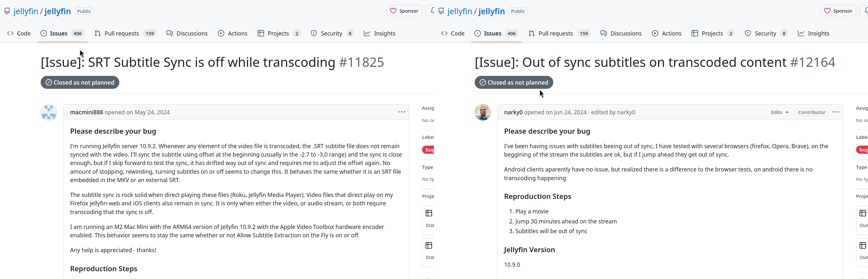Click the repository icon in the right window header
This screenshot has height=279, width=868.
[441, 11]
